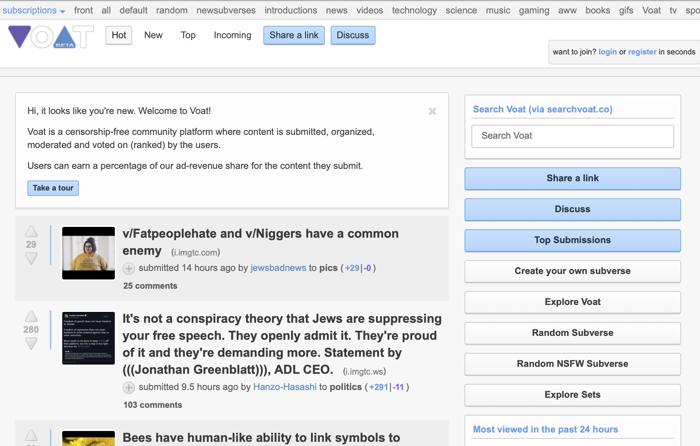Downvote the post scored 29

[x=31, y=258]
